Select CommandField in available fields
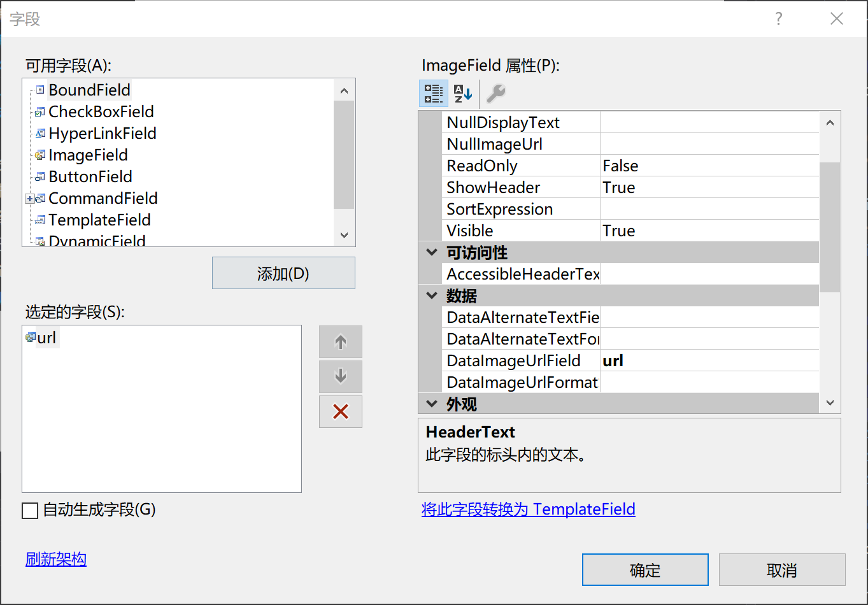The height and width of the screenshot is (605, 868). click(103, 198)
